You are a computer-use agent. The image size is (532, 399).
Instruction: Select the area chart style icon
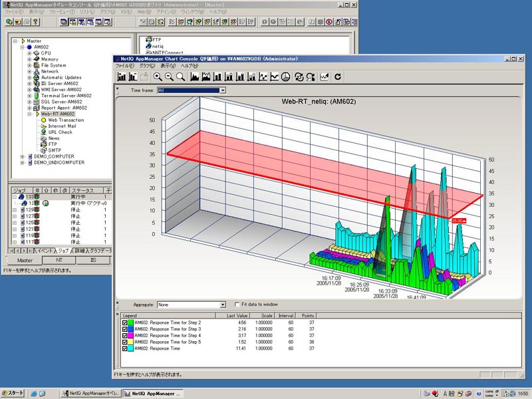(x=194, y=76)
